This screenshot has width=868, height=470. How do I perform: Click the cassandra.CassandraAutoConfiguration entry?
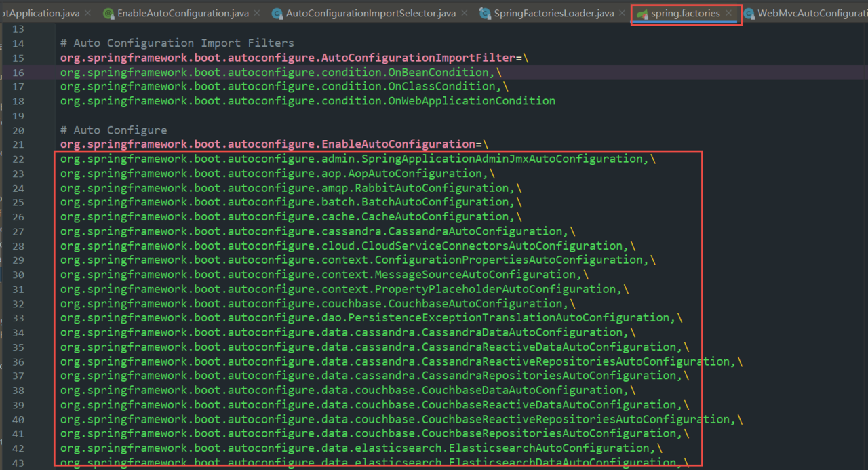317,231
